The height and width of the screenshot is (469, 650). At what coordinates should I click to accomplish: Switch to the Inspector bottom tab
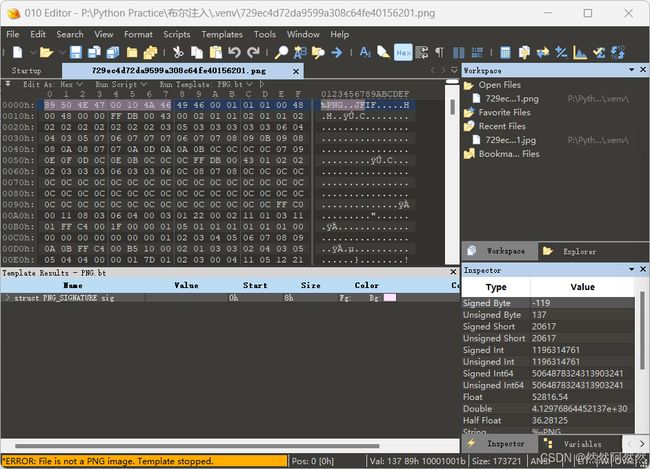[x=499, y=444]
